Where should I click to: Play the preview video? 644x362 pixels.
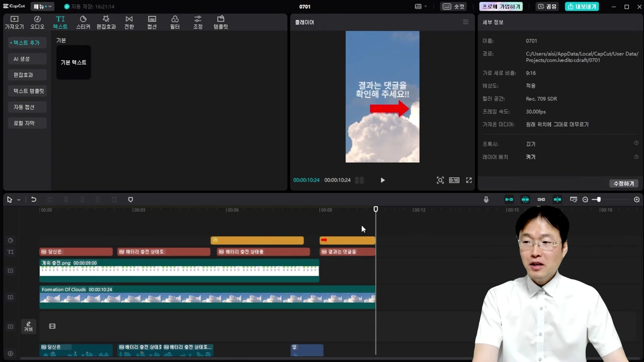382,180
